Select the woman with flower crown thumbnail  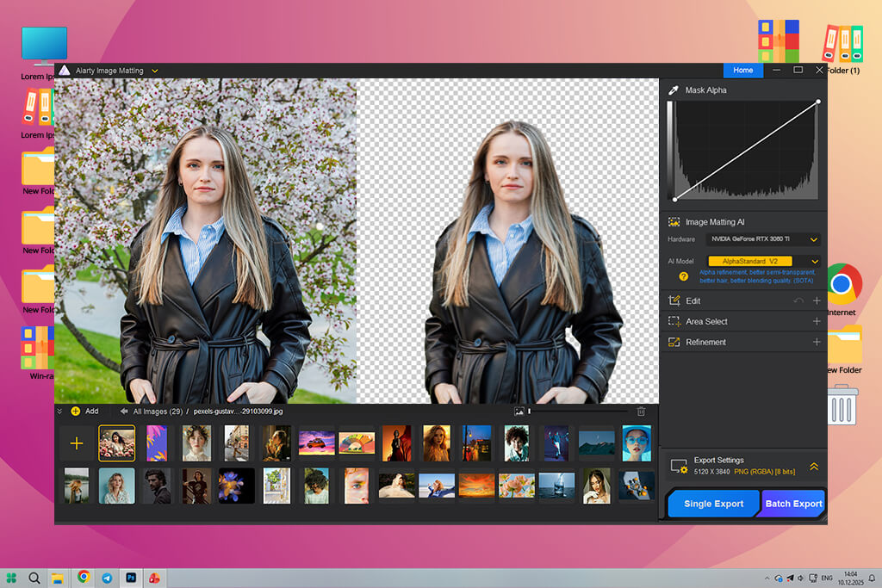click(x=197, y=443)
